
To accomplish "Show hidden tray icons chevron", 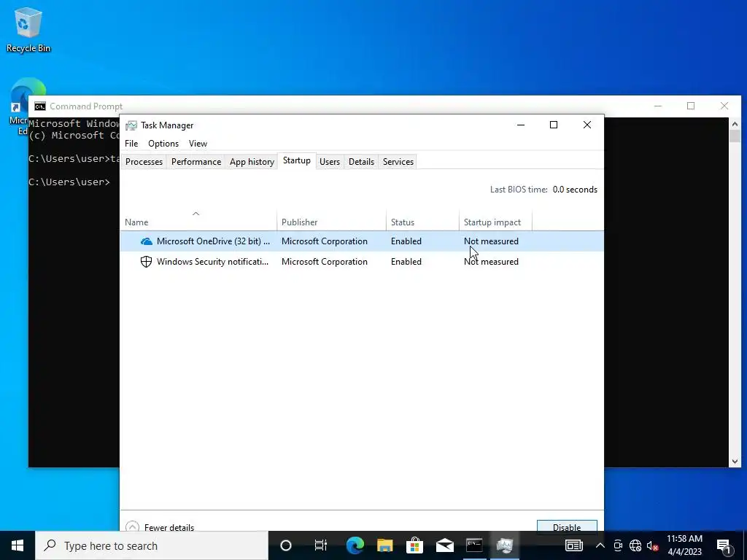I will tap(600, 545).
